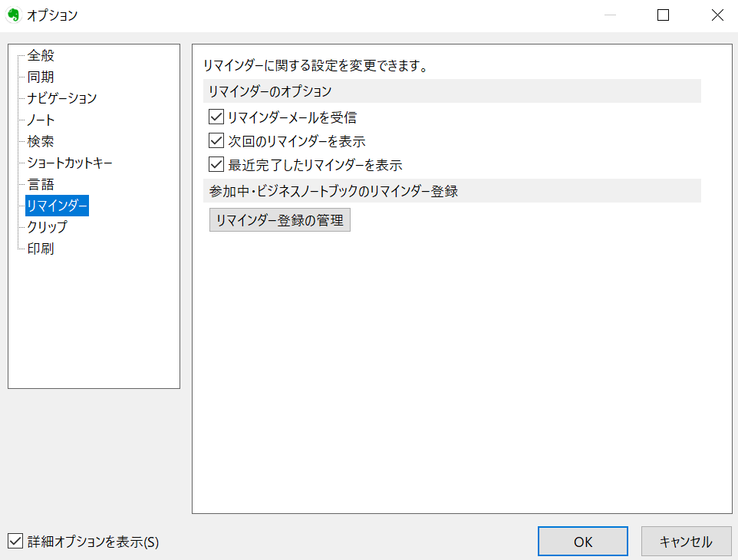
Task: Disable 最近完了したリマインダーを表示 option
Action: [216, 164]
